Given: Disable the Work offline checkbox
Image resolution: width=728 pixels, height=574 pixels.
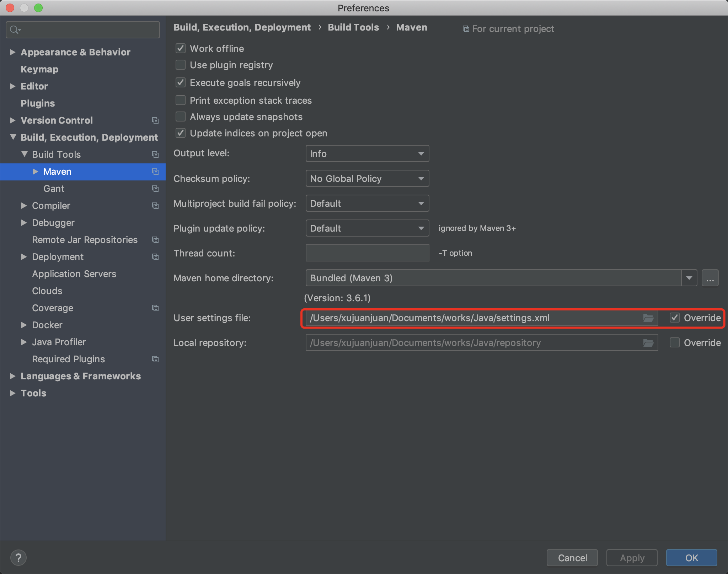Looking at the screenshot, I should [x=181, y=48].
